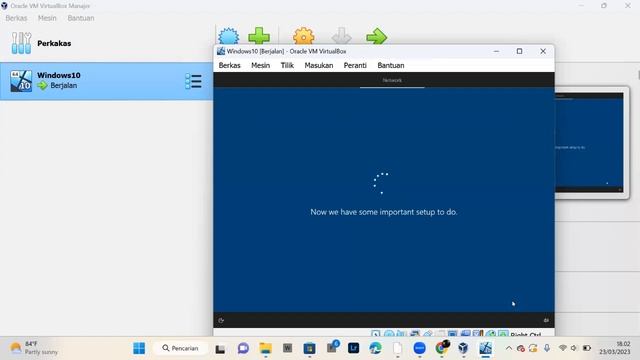Screen dimensions: 640x360
Task: Switch to running Windows10 VM taskbar icon
Action: (485, 348)
